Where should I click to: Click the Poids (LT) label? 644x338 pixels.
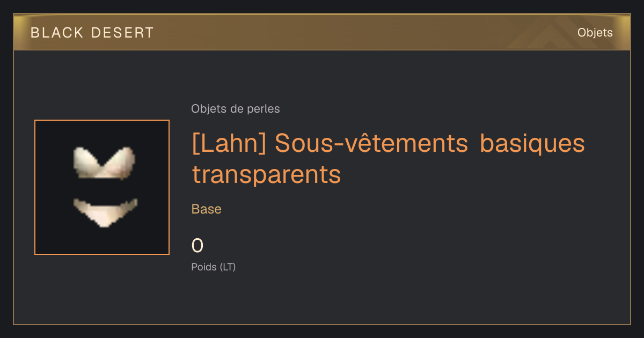point(214,267)
